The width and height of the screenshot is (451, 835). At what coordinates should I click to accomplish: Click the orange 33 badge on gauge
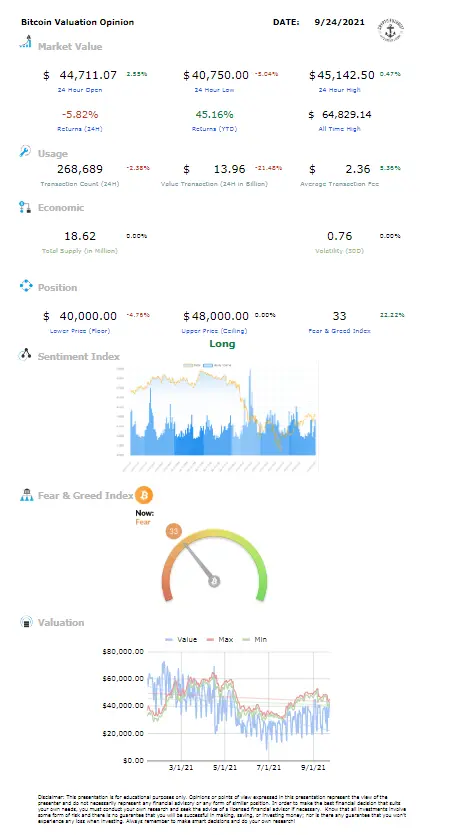click(x=174, y=531)
